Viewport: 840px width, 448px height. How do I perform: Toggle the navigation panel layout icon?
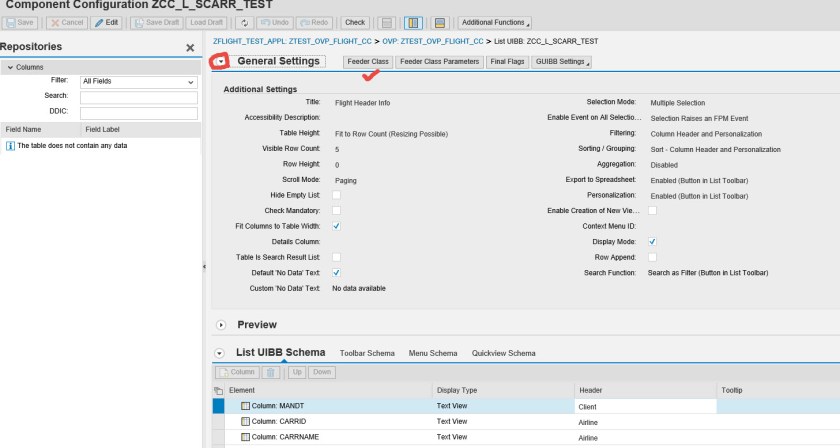(x=386, y=23)
